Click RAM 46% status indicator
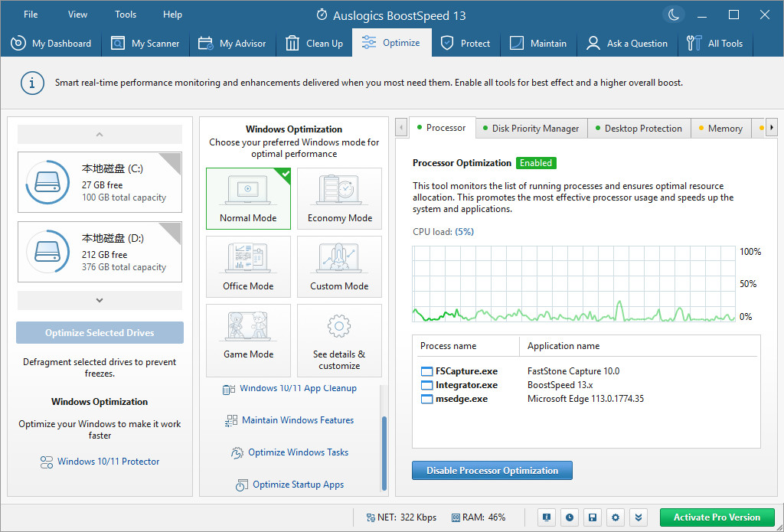 (479, 517)
